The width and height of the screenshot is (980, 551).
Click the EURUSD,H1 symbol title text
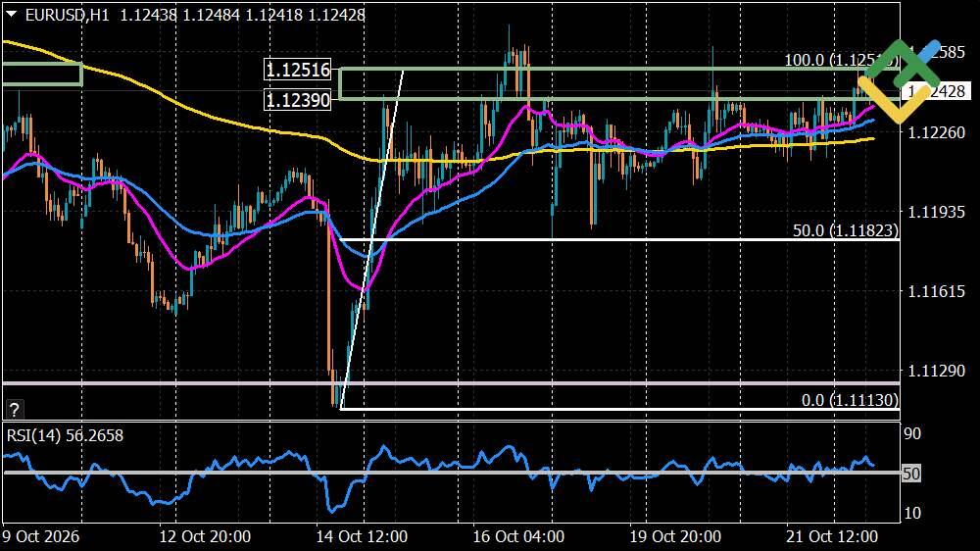(67, 15)
